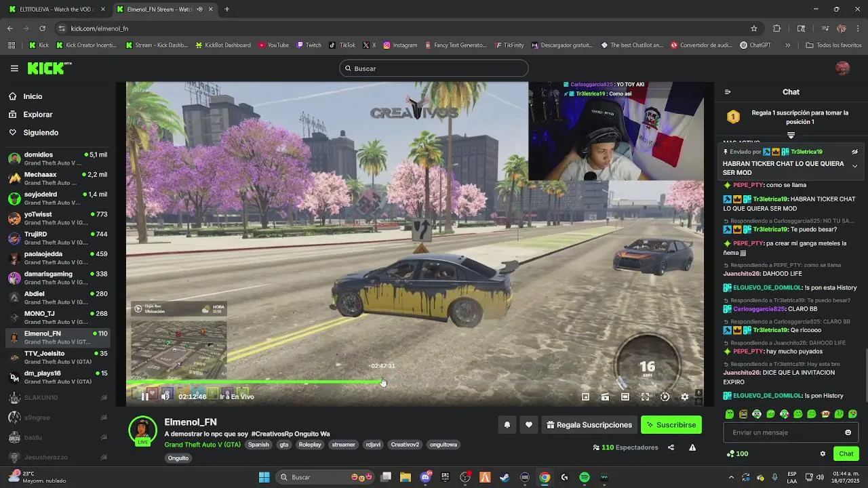
Task: Open domidios channel in sidebar
Action: click(x=57, y=159)
